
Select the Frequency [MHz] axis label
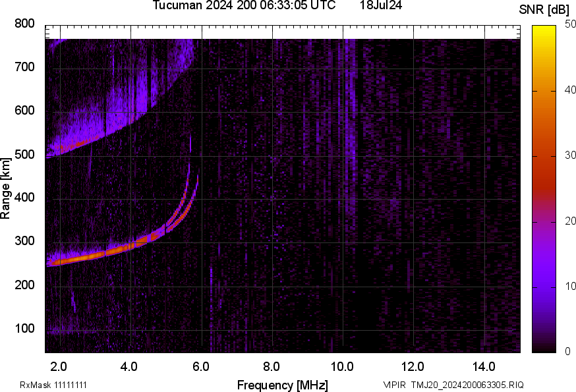coord(282,385)
